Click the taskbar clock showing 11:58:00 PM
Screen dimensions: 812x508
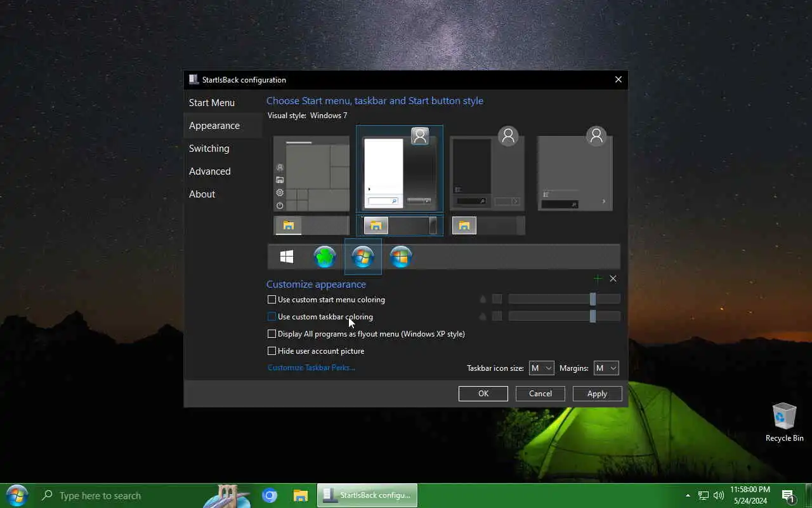coord(750,495)
